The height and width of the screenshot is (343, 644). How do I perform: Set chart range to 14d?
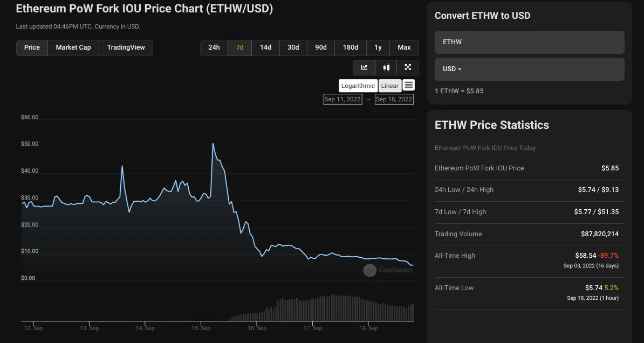point(266,47)
